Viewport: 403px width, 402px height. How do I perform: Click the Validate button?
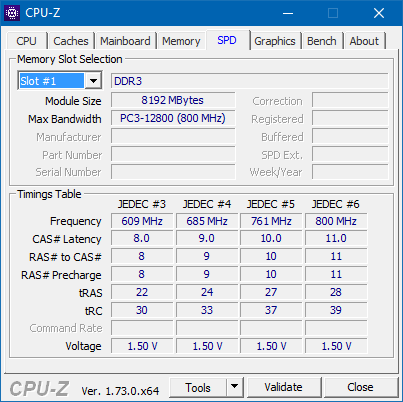tap(284, 387)
